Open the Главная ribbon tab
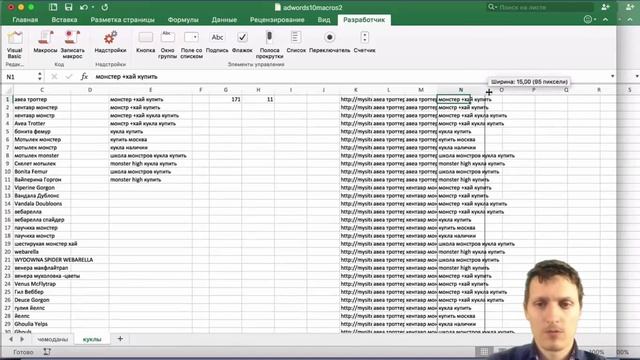Screen dimensions: 640x360 tap(25, 20)
